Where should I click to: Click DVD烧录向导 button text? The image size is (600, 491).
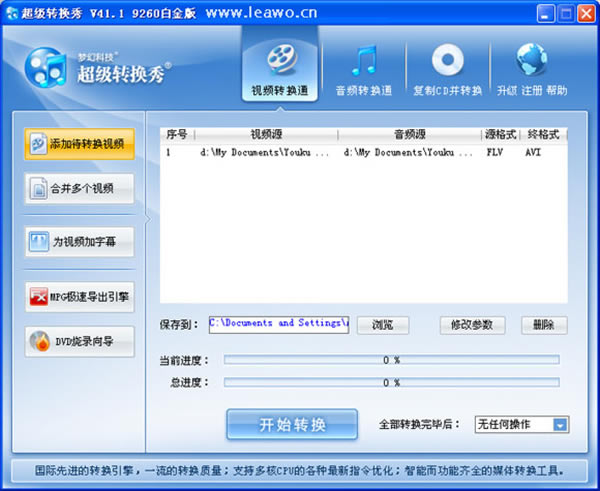(x=84, y=341)
